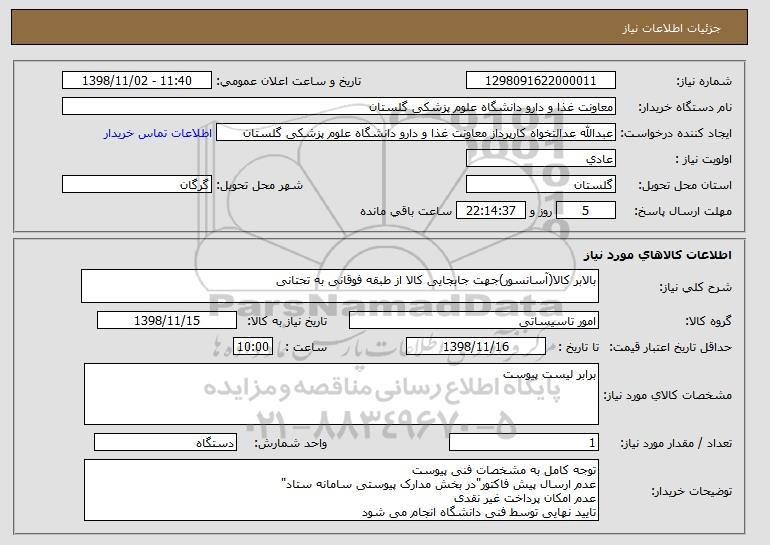Click the مشخصات کالای مورد نیاز text area
The height and width of the screenshot is (545, 770).
(341, 394)
